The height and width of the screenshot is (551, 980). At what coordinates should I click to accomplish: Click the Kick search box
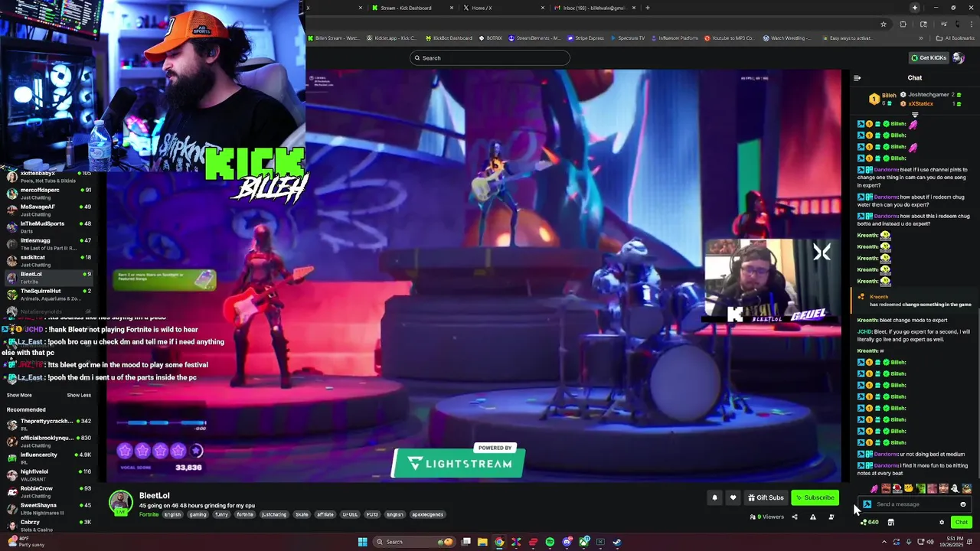tap(490, 58)
